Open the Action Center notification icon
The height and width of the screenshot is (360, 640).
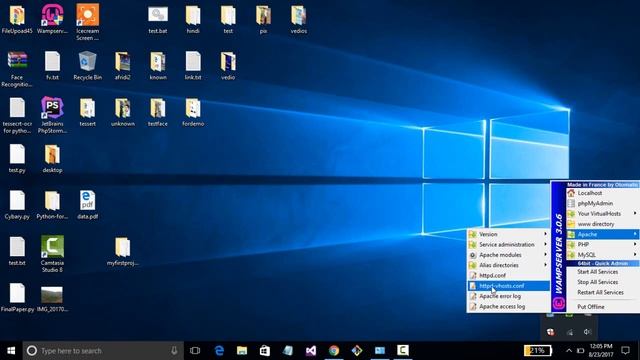pyautogui.click(x=625, y=351)
